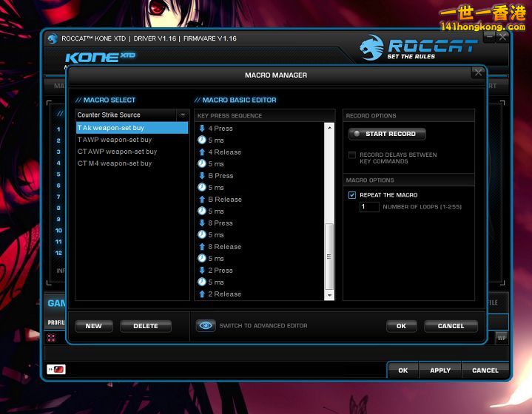532x414 pixels.
Task: Click the clock icon of the 5 ms delay below '8 Press'
Action: 202,234
